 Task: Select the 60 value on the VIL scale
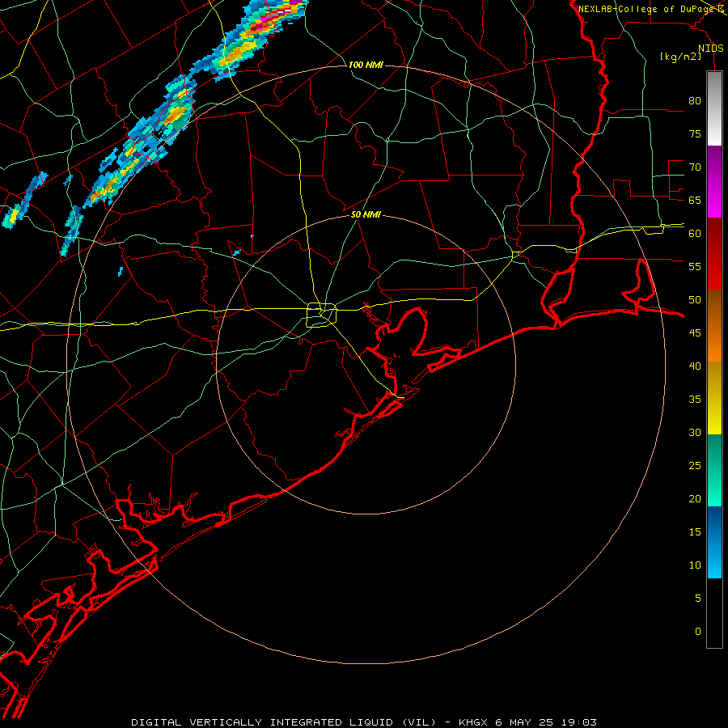coord(695,234)
